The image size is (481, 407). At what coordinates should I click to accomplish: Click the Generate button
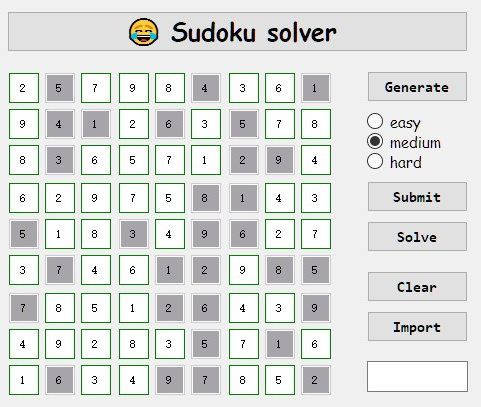click(x=417, y=87)
